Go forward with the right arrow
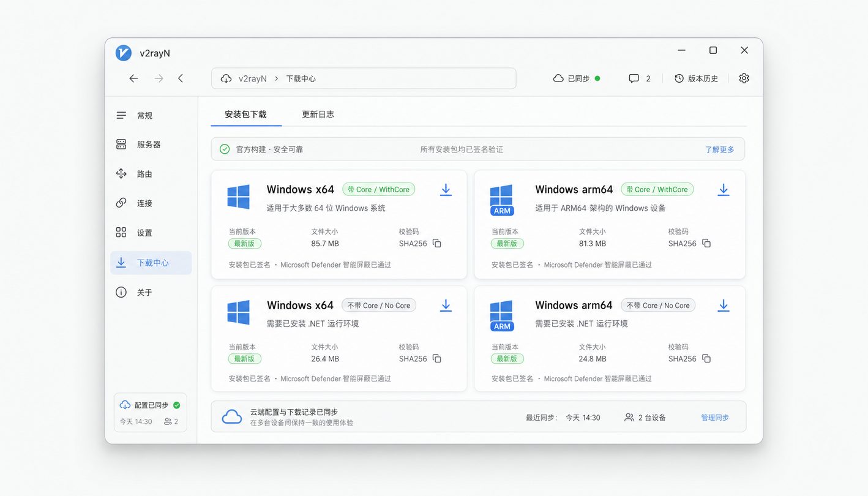 click(x=159, y=78)
